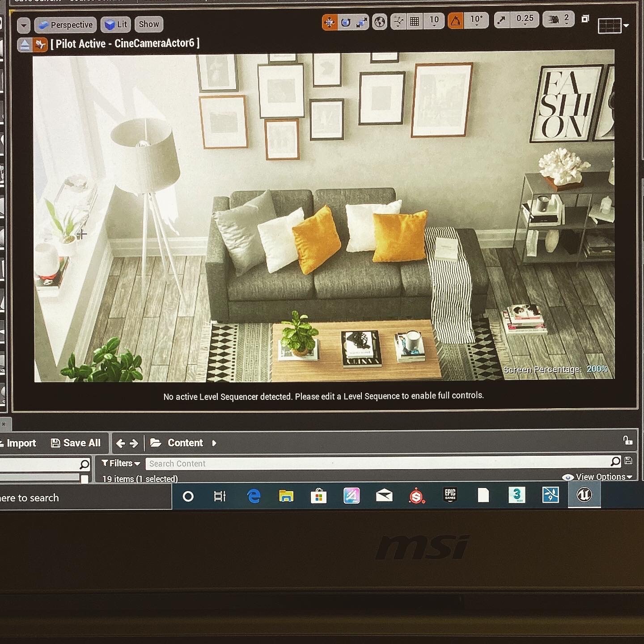Select the Translate (Move) tool
The image size is (644, 644).
[x=330, y=21]
